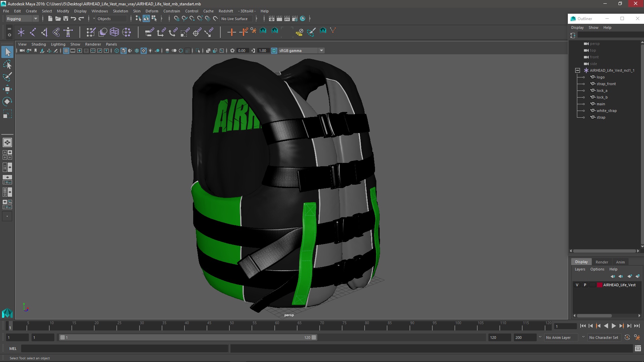This screenshot has height=362, width=644.
Task: Toggle use all lights in viewport
Action: [x=150, y=51]
